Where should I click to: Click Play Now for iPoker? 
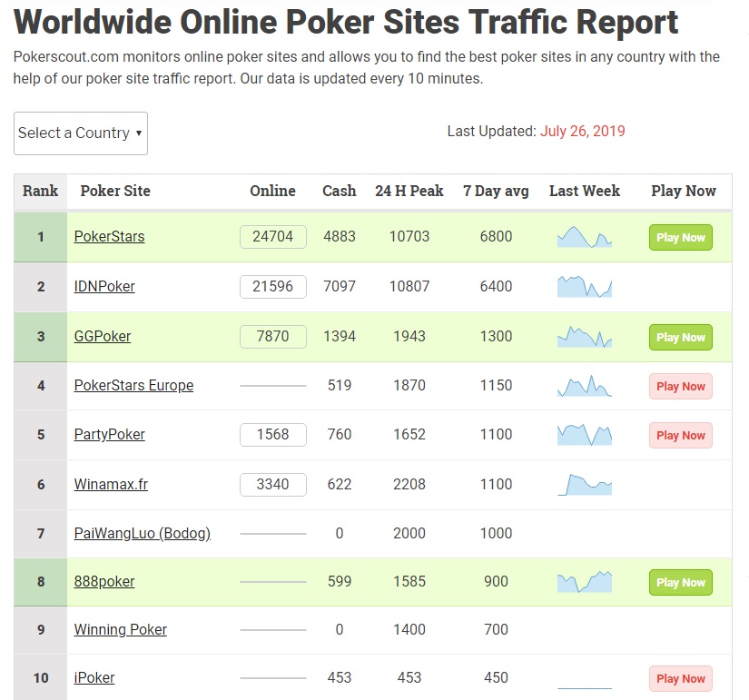point(681,678)
